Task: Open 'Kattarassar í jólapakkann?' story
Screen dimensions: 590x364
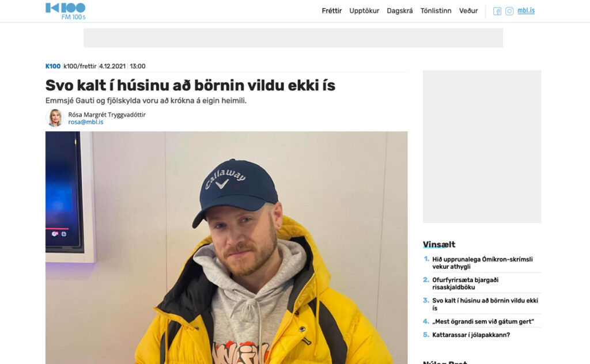Action: [x=471, y=335]
